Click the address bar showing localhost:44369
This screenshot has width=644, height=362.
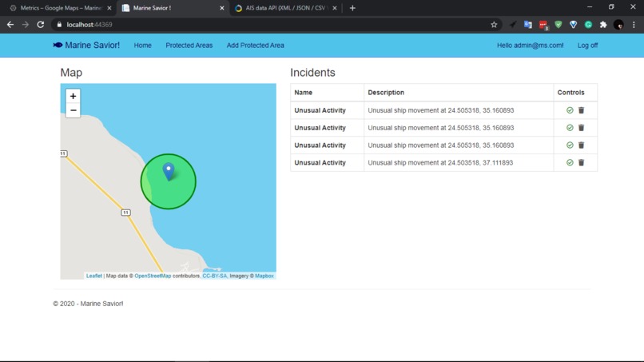tap(275, 25)
